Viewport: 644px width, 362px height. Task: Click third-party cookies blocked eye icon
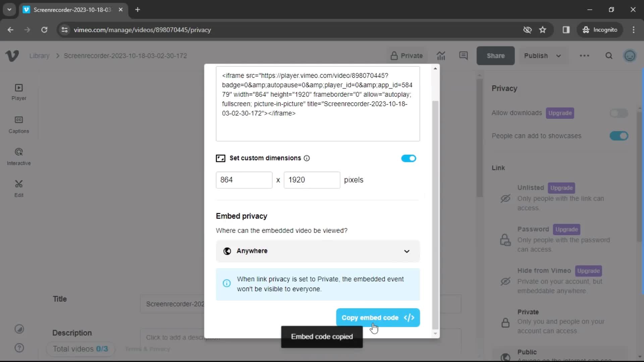[x=527, y=30]
